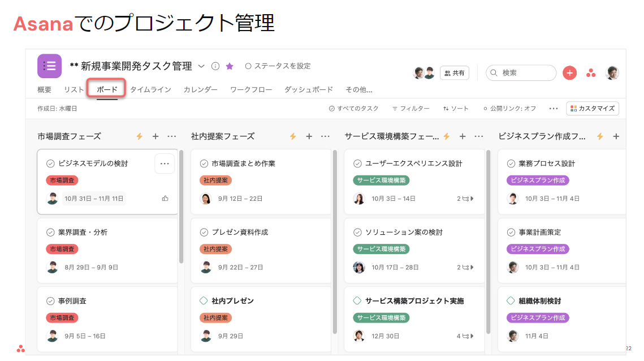Viewport: 644px width, 361px height.
Task: Click 公開リンク: オフ setting
Action: pos(509,109)
